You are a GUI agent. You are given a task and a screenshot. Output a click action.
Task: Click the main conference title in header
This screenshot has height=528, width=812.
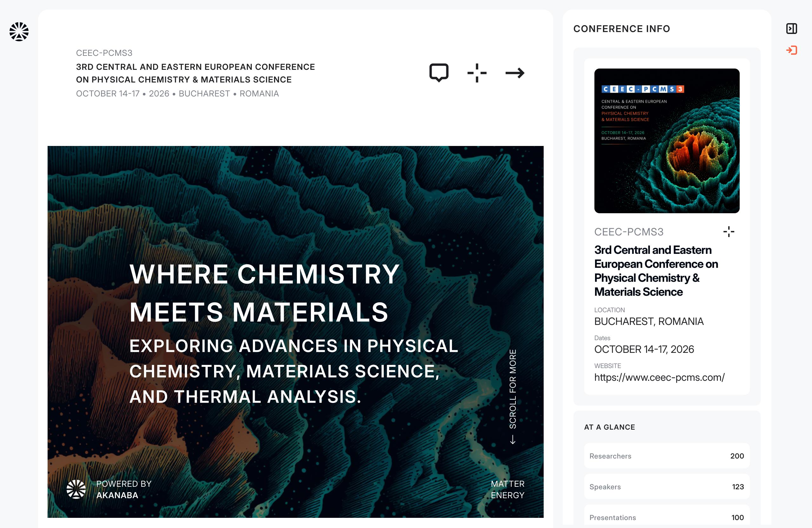pyautogui.click(x=195, y=73)
